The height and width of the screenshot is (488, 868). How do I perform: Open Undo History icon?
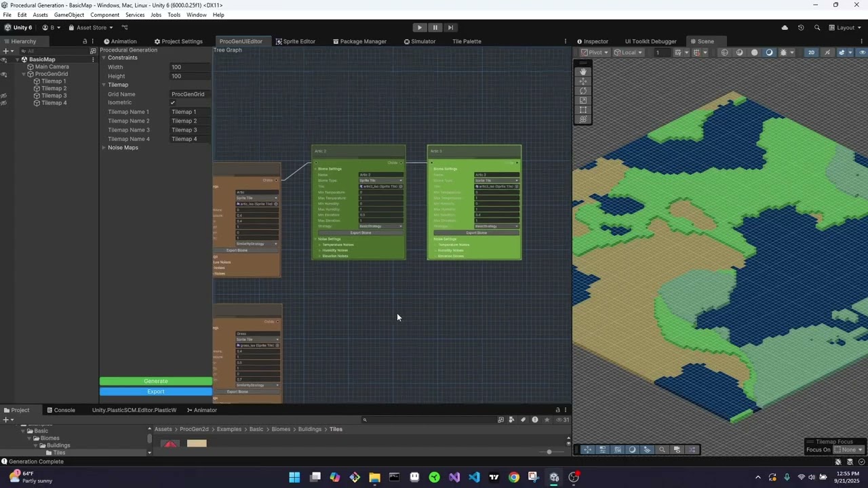pos(801,28)
